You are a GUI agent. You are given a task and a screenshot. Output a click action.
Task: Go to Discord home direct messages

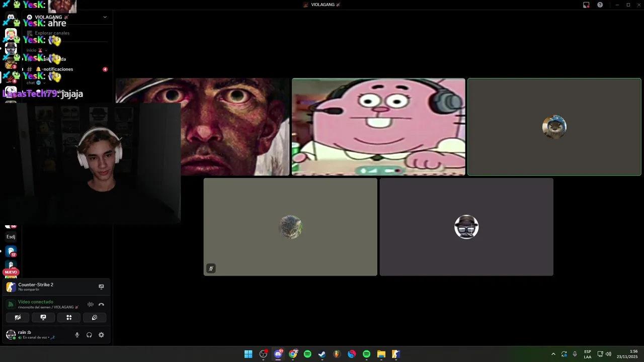pyautogui.click(x=11, y=17)
